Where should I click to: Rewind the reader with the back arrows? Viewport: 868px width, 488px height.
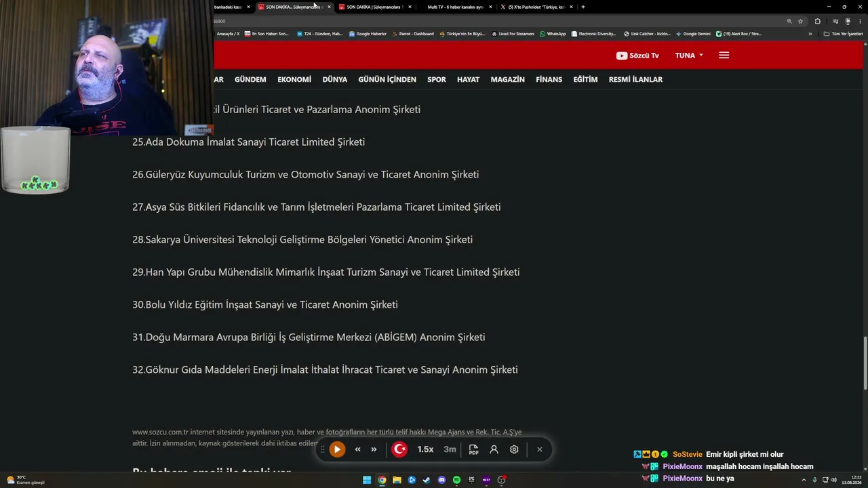coord(357,449)
